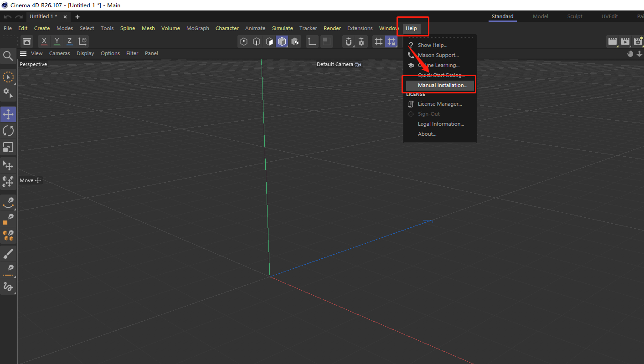Switch to Polygons mode
644x364 pixels.
click(269, 41)
